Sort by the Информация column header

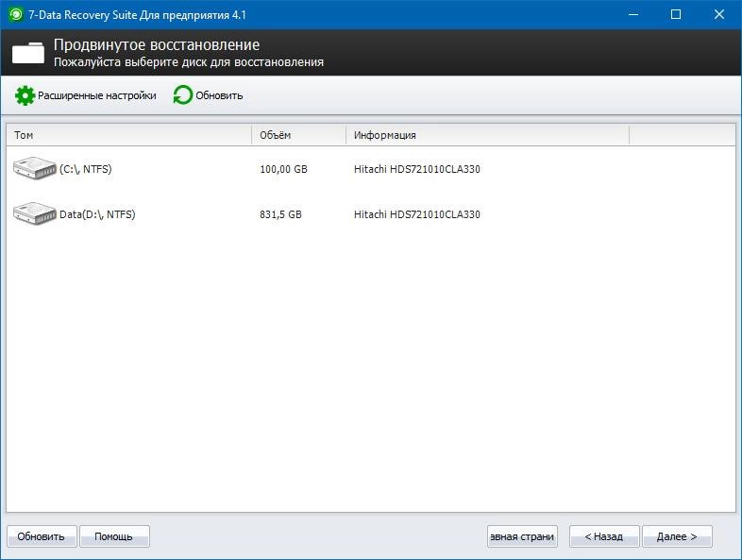click(488, 135)
